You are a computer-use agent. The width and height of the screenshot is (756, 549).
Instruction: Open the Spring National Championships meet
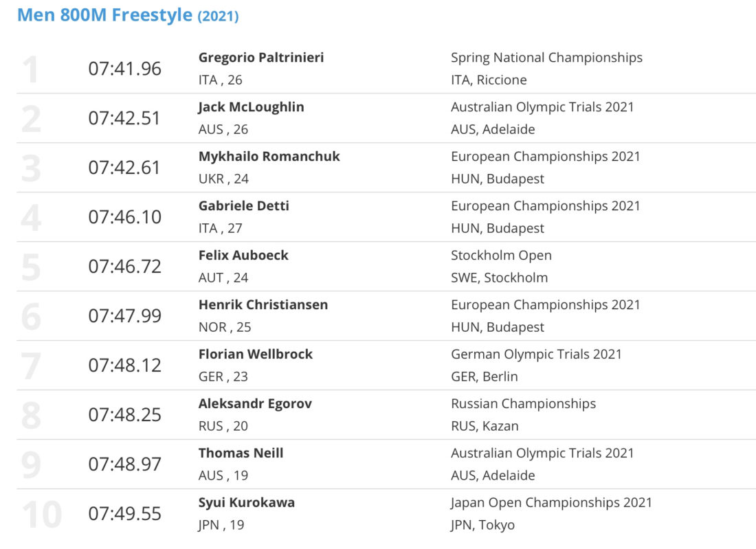(x=546, y=57)
